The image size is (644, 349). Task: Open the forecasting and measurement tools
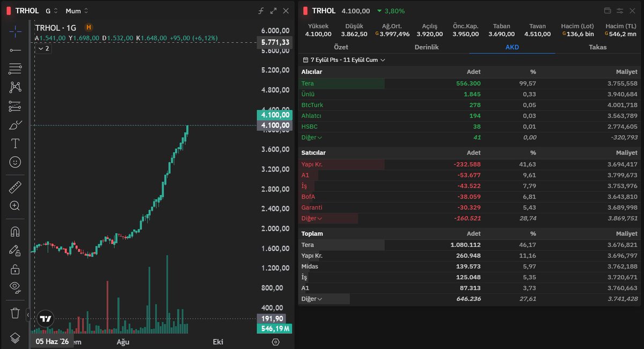click(15, 106)
